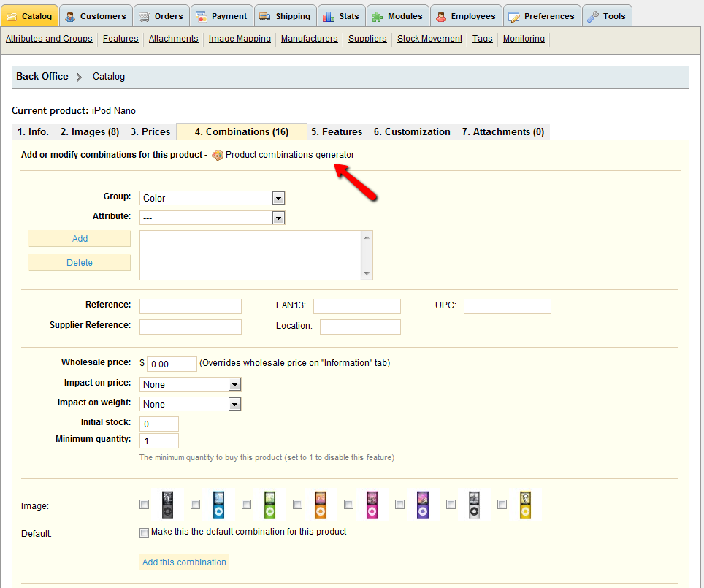The height and width of the screenshot is (588, 704).
Task: Open the Tags link
Action: 483,39
